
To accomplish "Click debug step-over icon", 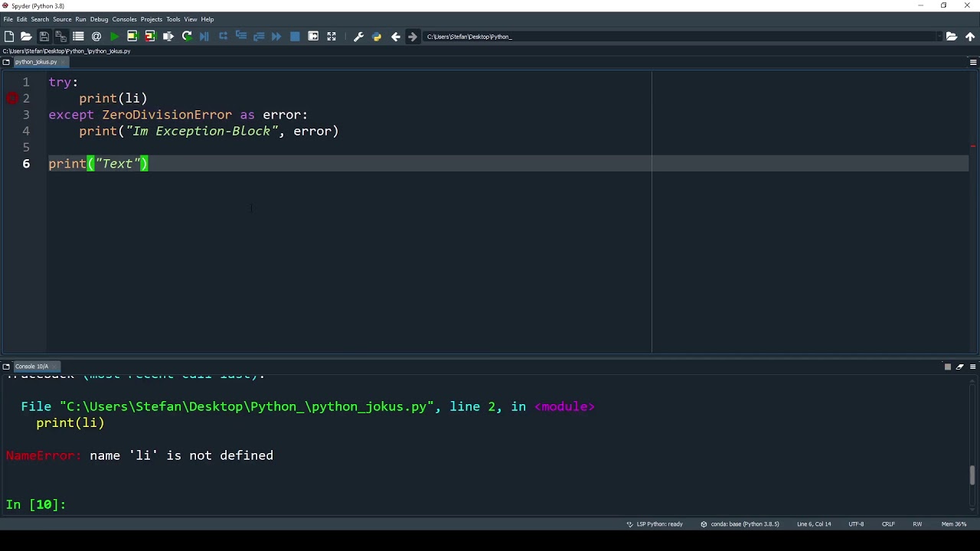I will click(x=223, y=36).
